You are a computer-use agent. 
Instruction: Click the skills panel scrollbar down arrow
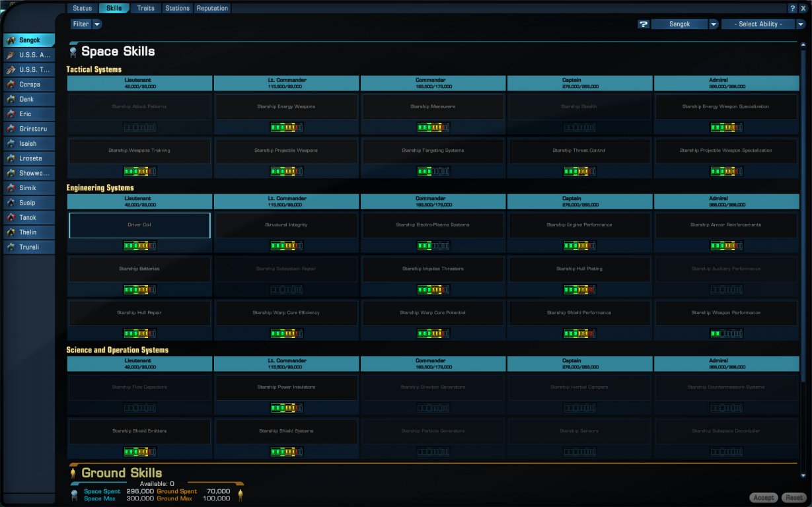click(803, 474)
